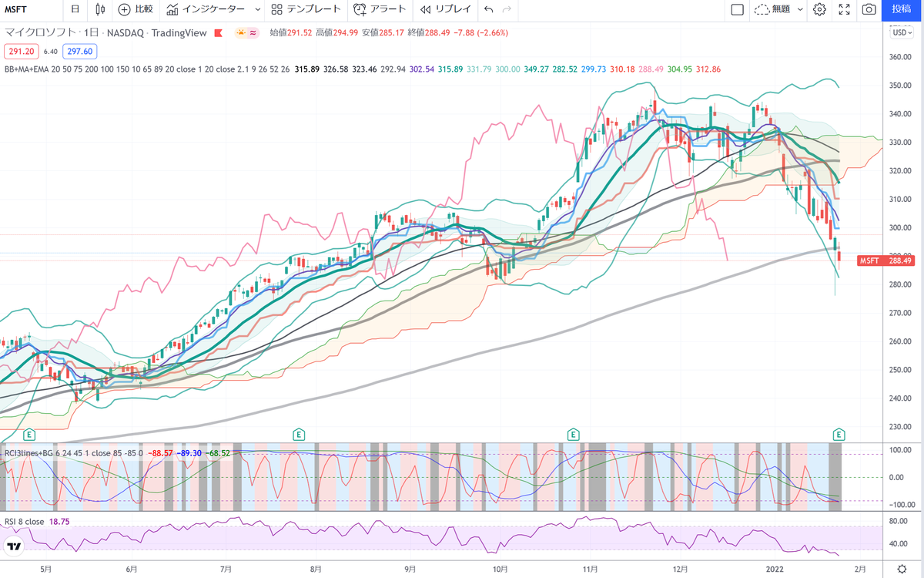
Task: Open the candlestick chart type selector
Action: 101,9
